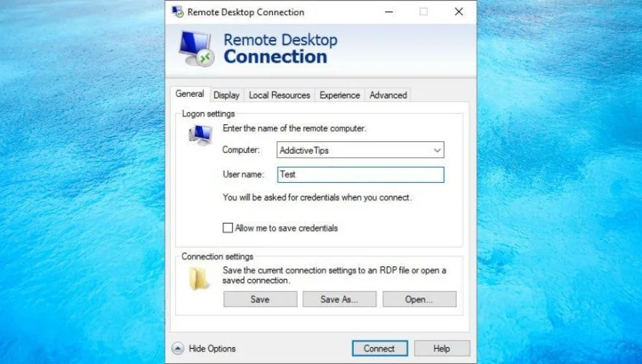Select the Experience tab
The height and width of the screenshot is (364, 642).
(x=339, y=95)
